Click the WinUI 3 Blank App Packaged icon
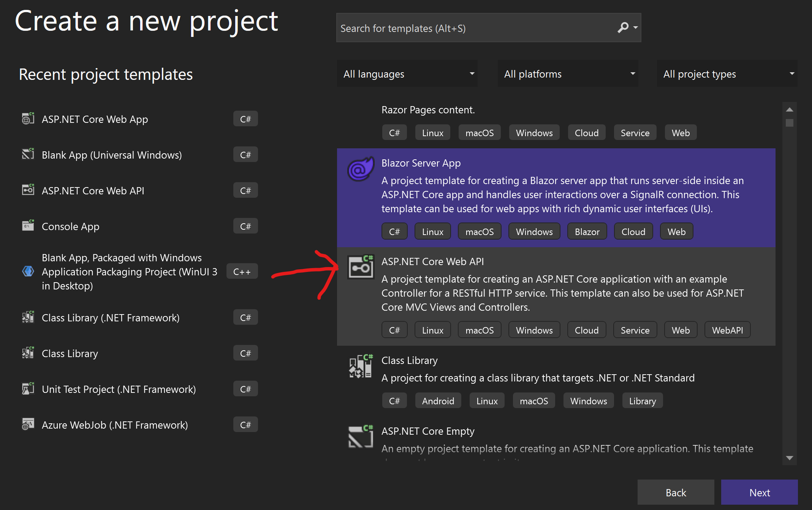 pyautogui.click(x=28, y=272)
